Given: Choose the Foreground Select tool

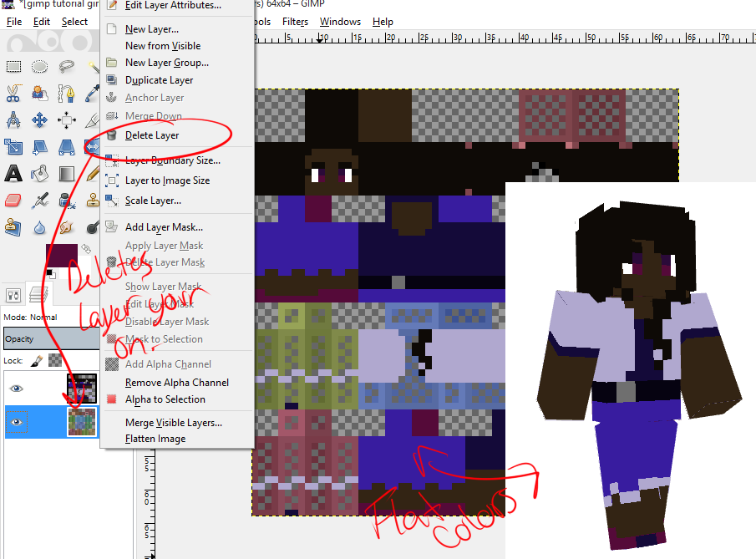Looking at the screenshot, I should click(39, 93).
